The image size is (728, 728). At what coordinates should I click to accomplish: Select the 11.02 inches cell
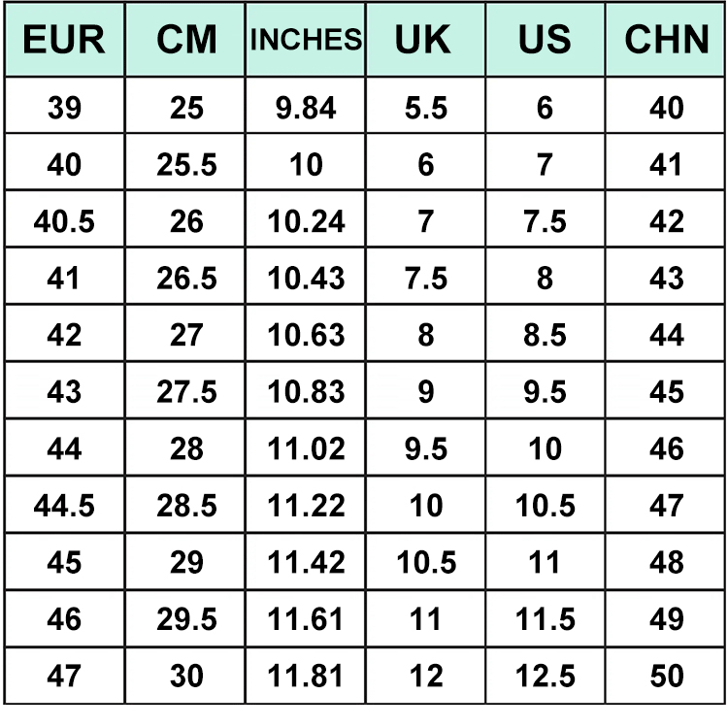coord(306,448)
